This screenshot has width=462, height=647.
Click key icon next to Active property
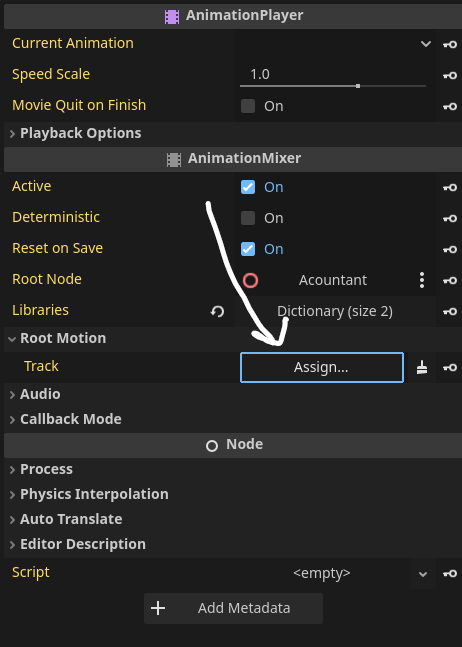450,187
